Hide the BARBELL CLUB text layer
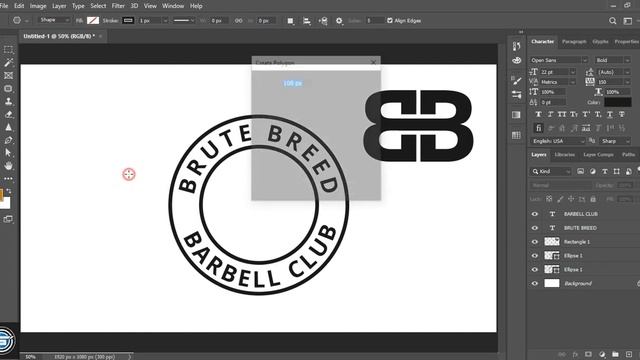640x360 pixels. click(x=535, y=214)
